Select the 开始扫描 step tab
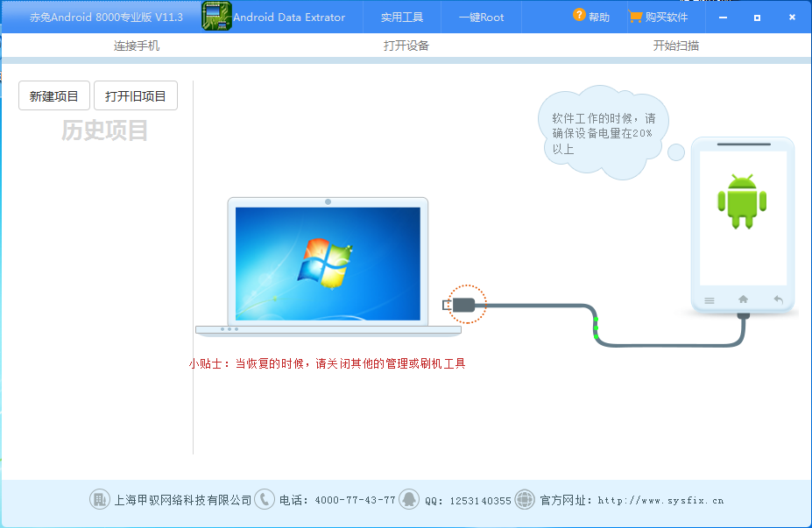Viewport: 812px width, 528px height. click(676, 46)
